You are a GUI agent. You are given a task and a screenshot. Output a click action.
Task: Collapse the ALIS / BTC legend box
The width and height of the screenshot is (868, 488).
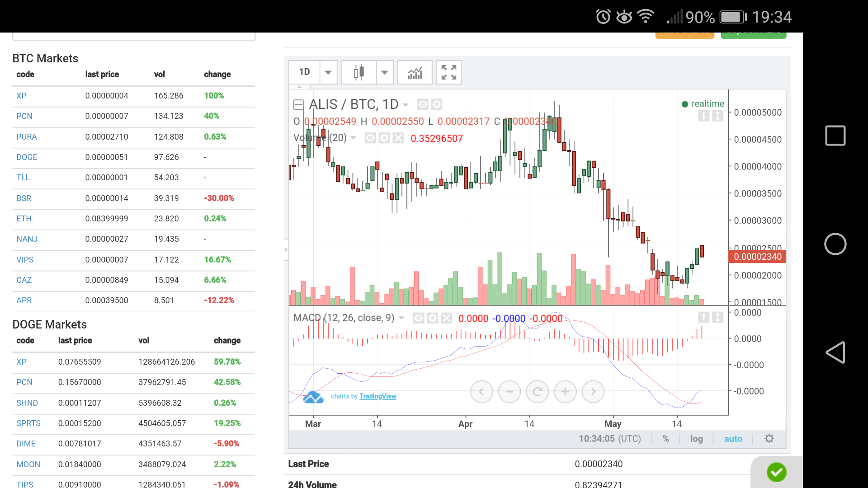tap(298, 105)
